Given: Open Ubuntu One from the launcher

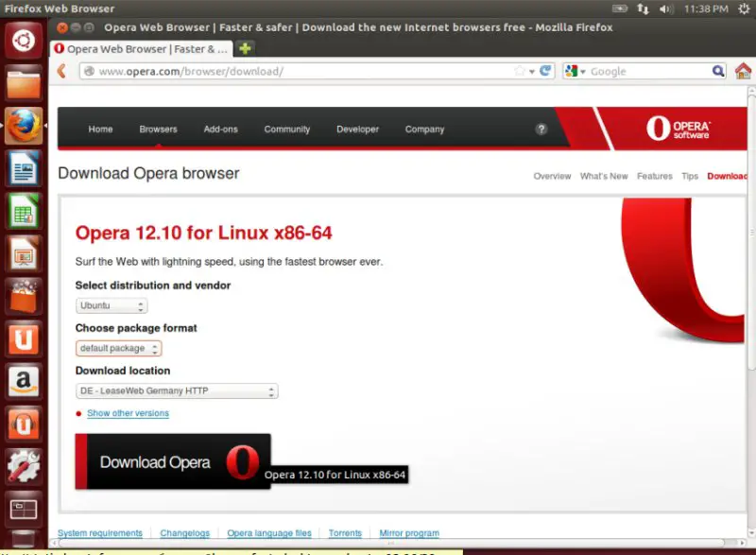Looking at the screenshot, I should [23, 338].
